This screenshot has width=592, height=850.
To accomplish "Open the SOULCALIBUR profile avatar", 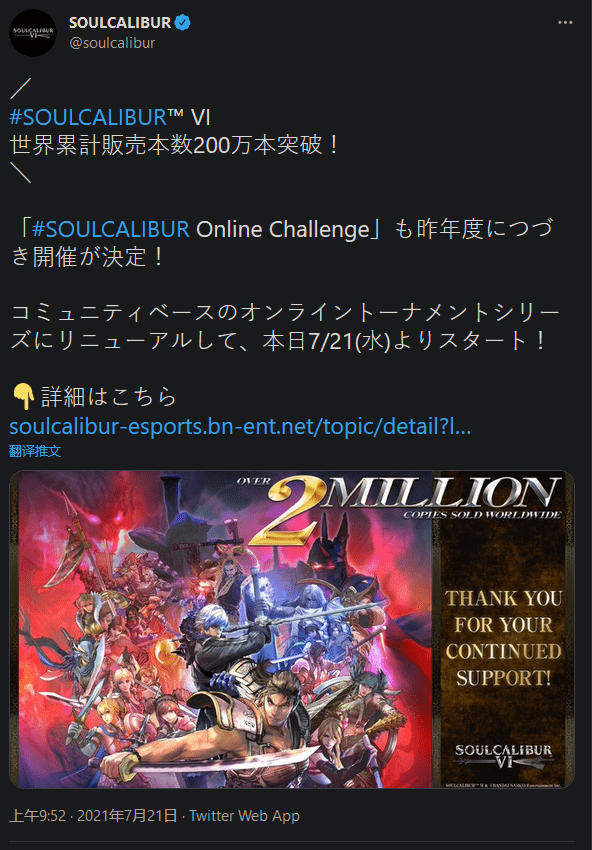I will (x=33, y=33).
